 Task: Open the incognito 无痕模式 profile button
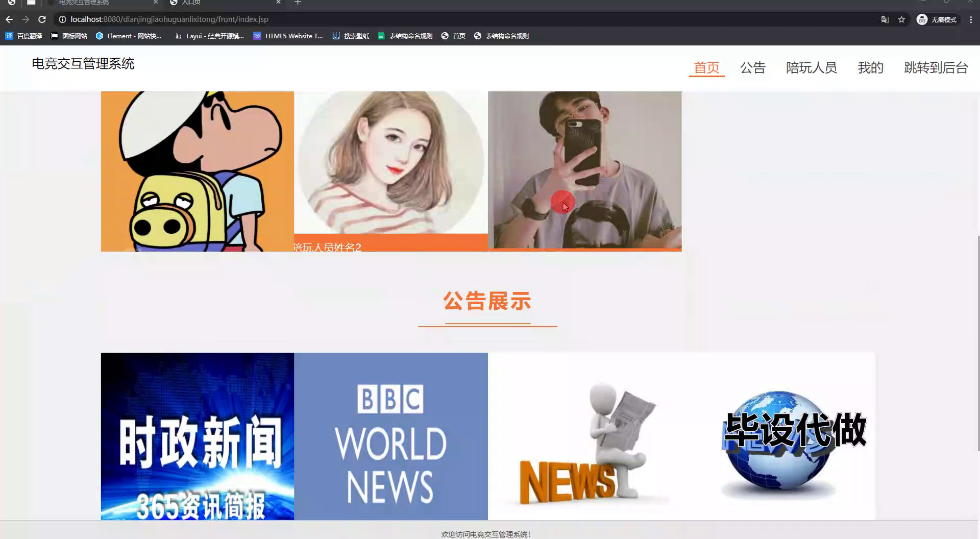pos(937,19)
